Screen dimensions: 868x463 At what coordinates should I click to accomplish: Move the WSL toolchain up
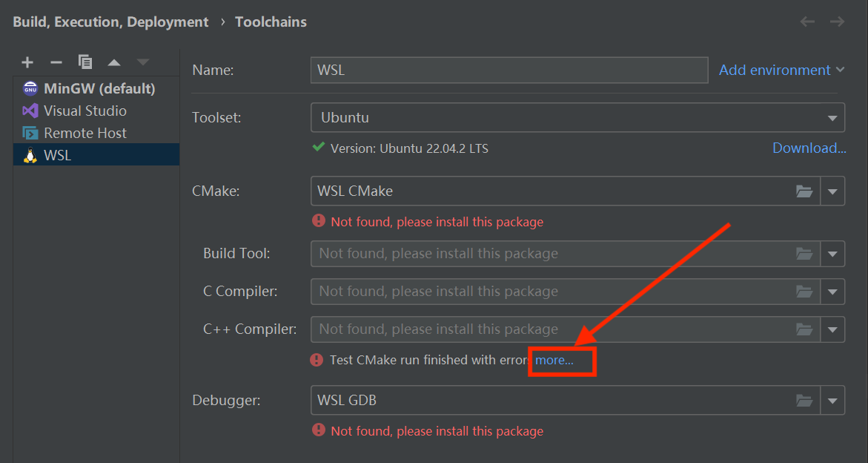click(113, 62)
